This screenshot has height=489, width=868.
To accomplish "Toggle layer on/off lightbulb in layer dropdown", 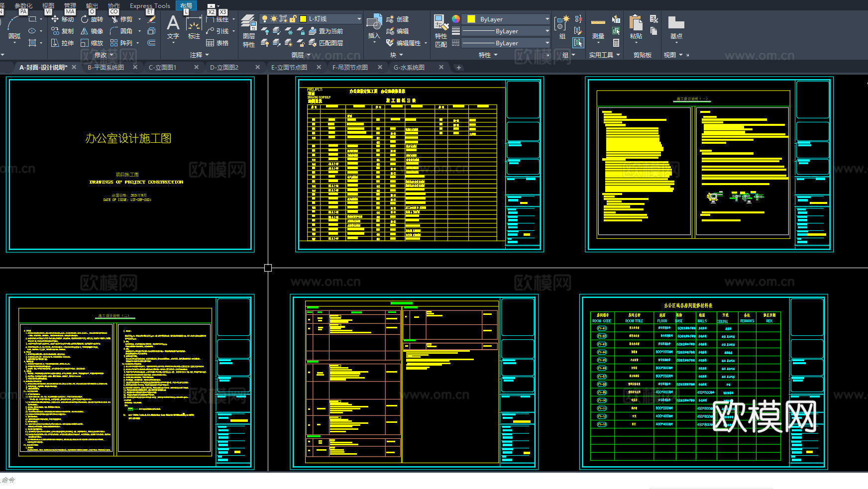I will pyautogui.click(x=265, y=19).
